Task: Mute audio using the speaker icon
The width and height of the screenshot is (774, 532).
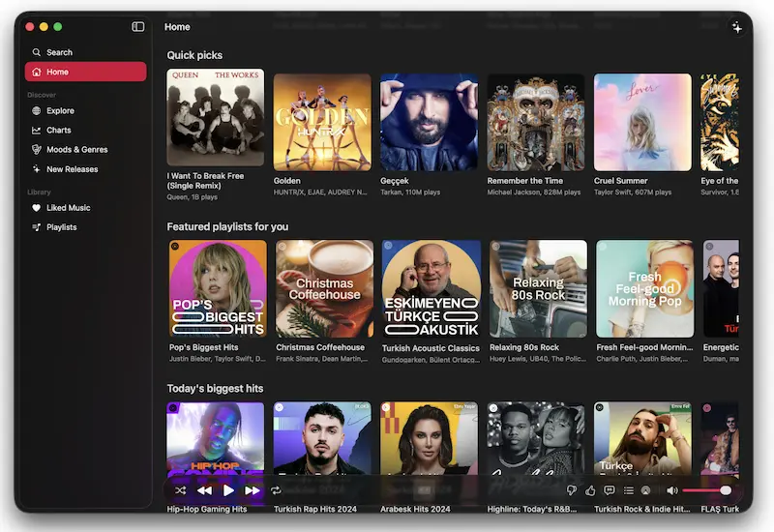Action: tap(671, 490)
